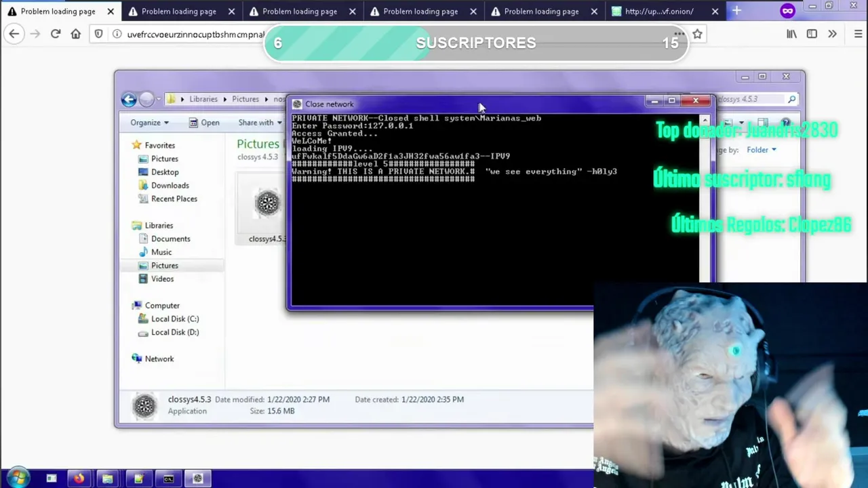Image resolution: width=868 pixels, height=488 pixels.
Task: Click the tracking protection shield icon
Action: tap(99, 34)
